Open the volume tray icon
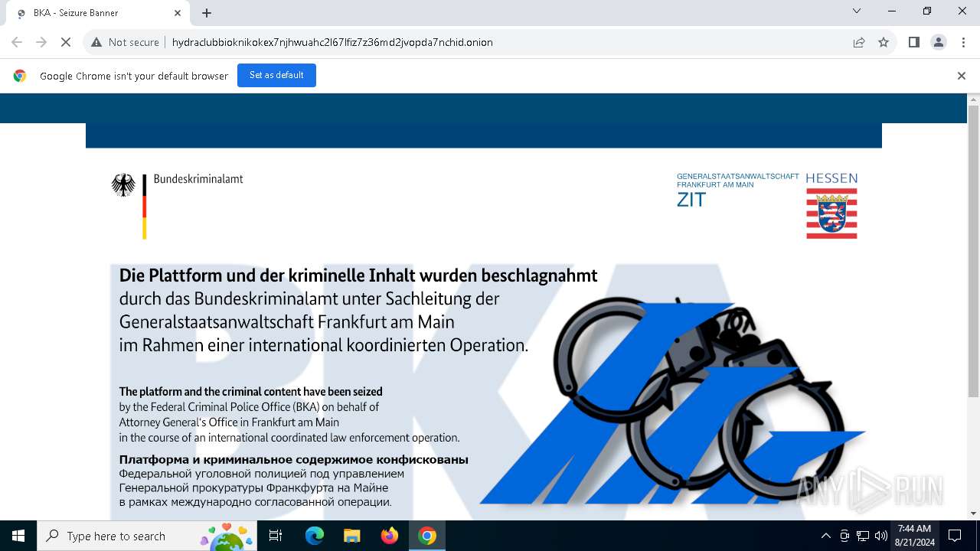This screenshot has height=551, width=980. pyautogui.click(x=881, y=536)
